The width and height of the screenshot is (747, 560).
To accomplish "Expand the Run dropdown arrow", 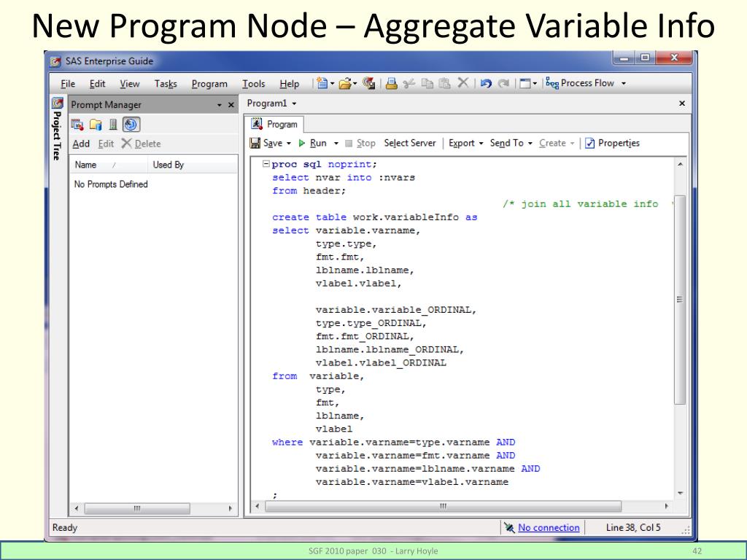I will point(336,144).
